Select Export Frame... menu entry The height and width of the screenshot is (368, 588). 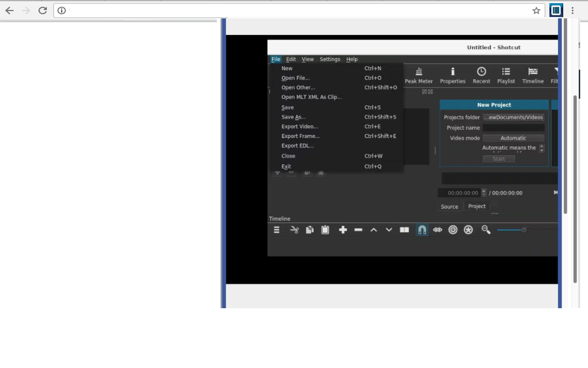[x=336, y=136]
